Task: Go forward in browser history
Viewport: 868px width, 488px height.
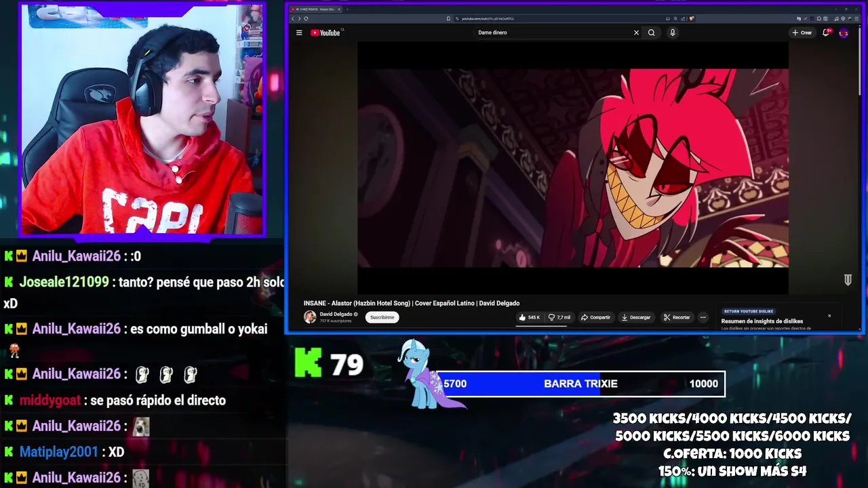Action: coord(299,18)
